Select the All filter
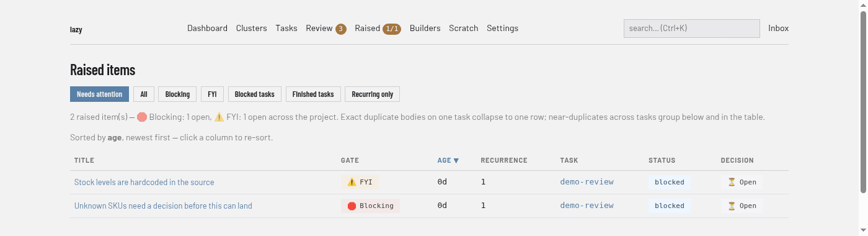Viewport: 868px width, 236px height. (144, 94)
